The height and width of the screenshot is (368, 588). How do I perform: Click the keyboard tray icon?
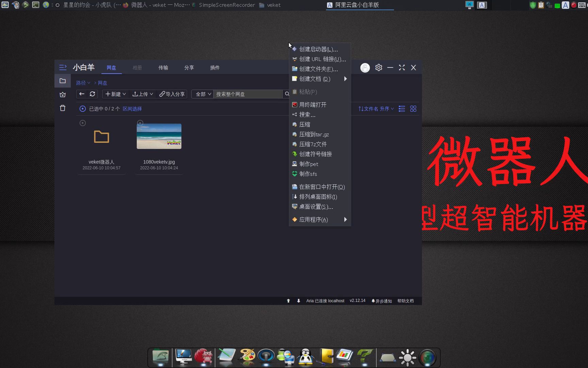tap(582, 5)
